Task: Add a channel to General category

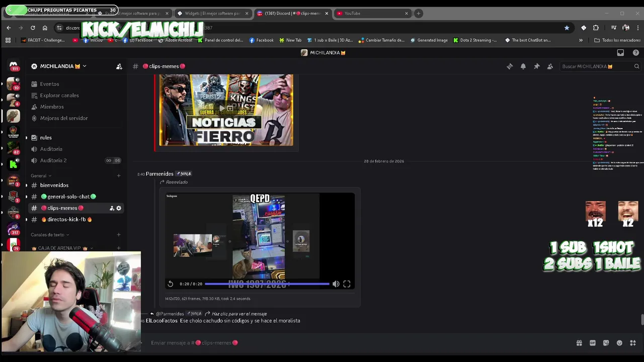Action: tap(119, 176)
